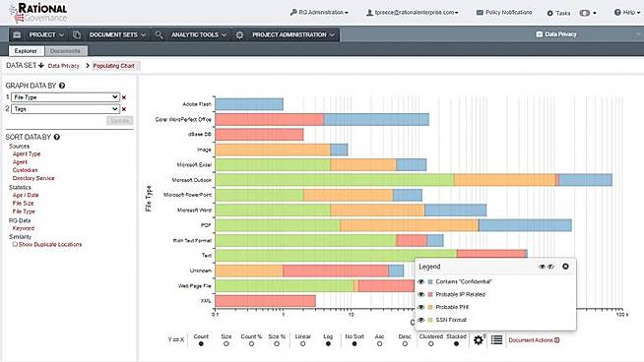
Task: Open the File Type dropdown
Action: [x=65, y=97]
